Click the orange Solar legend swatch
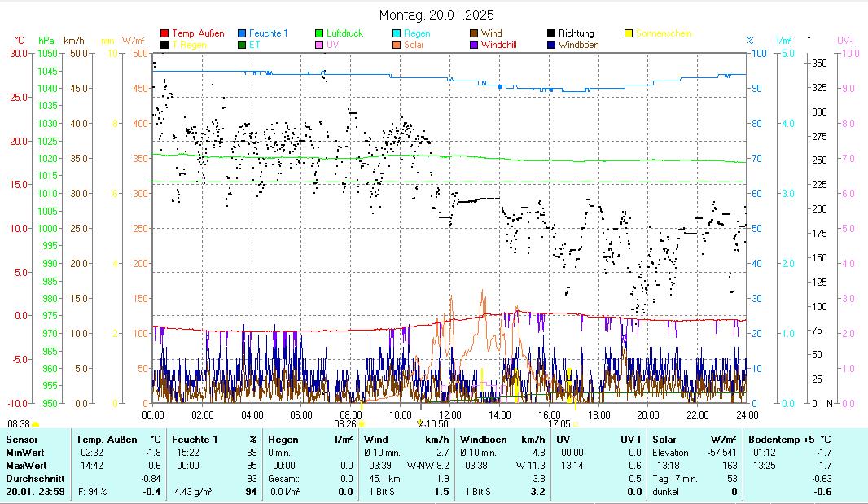Viewport: 868px width, 504px height. (397, 45)
